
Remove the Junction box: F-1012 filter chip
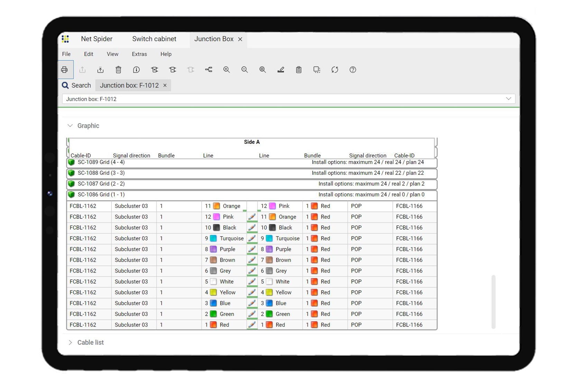point(165,85)
